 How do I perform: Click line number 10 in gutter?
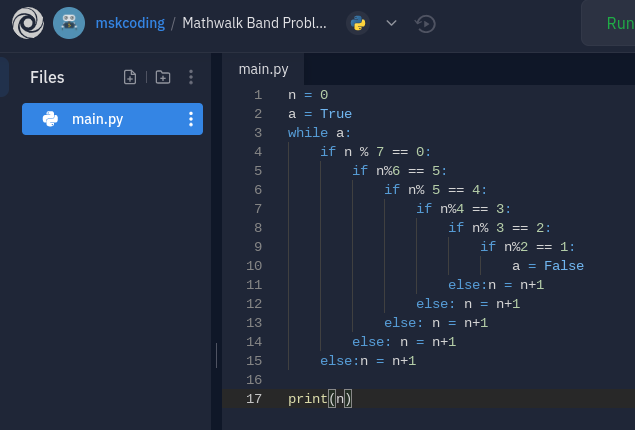(254, 266)
